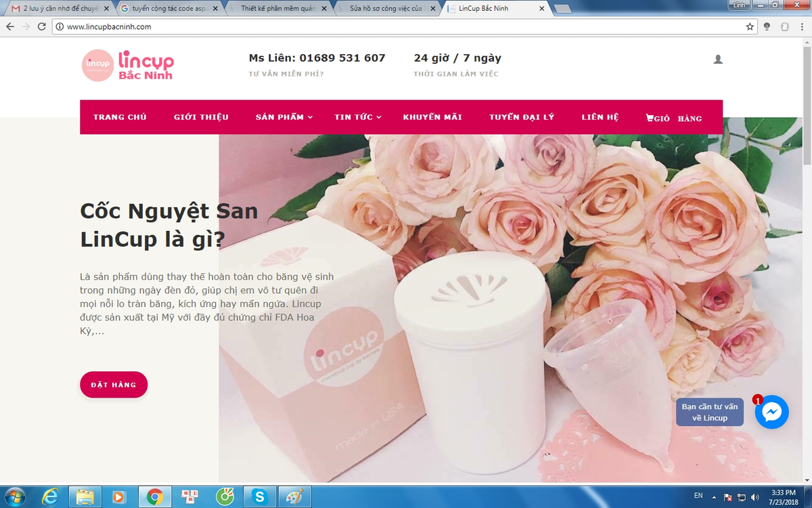The height and width of the screenshot is (508, 812).
Task: Open a new browser tab
Action: tap(562, 9)
